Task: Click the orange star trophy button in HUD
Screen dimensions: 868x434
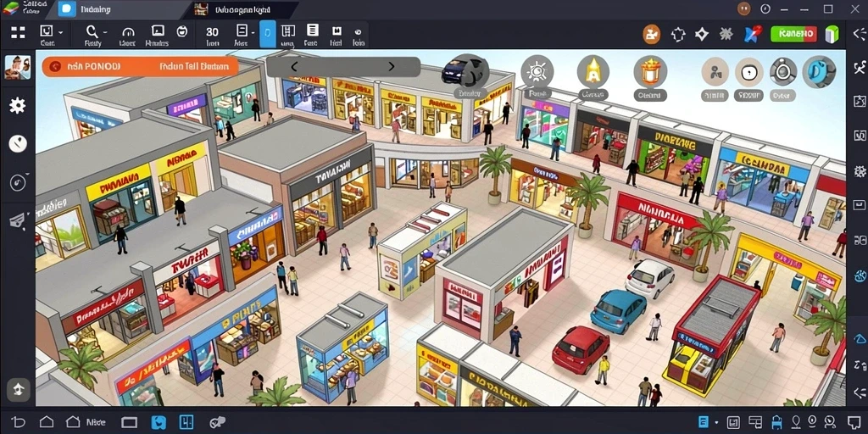Action: pos(650,71)
